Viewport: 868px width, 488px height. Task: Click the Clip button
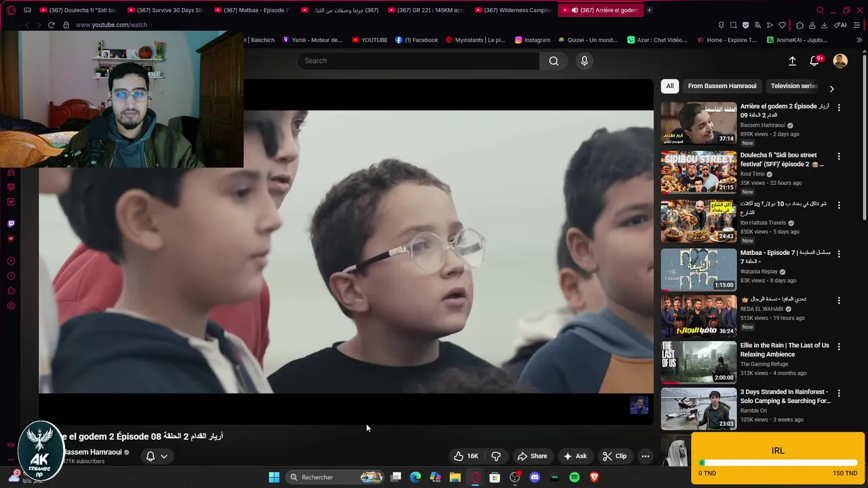614,456
